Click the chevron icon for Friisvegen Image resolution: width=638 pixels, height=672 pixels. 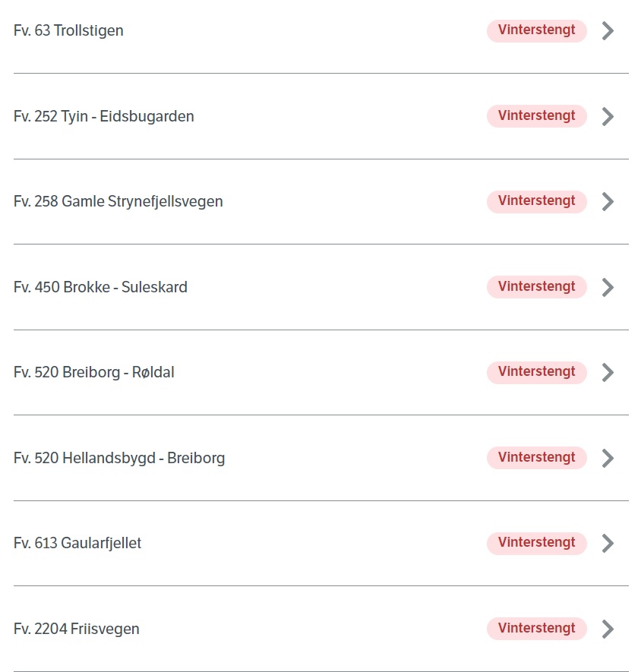[608, 629]
